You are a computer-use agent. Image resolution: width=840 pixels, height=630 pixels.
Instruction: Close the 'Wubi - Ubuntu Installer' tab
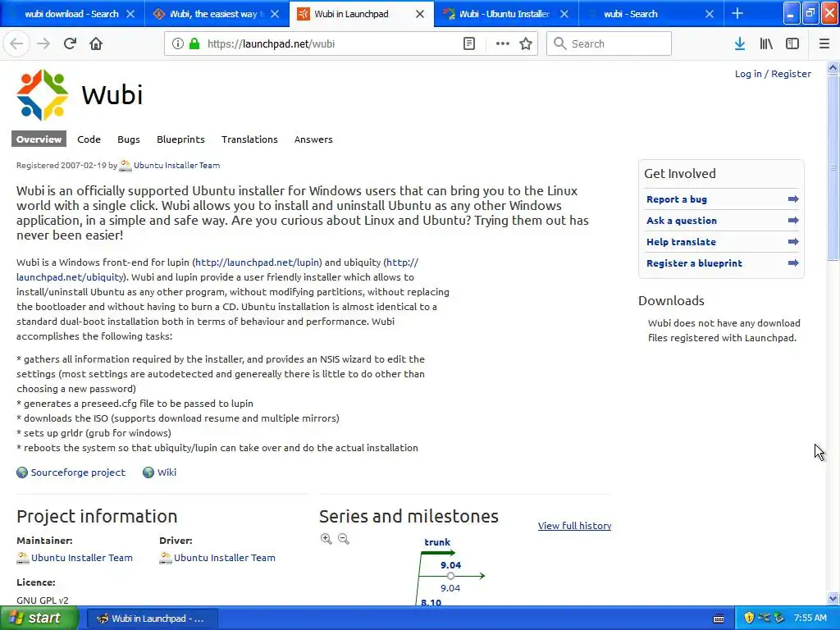[x=564, y=14]
